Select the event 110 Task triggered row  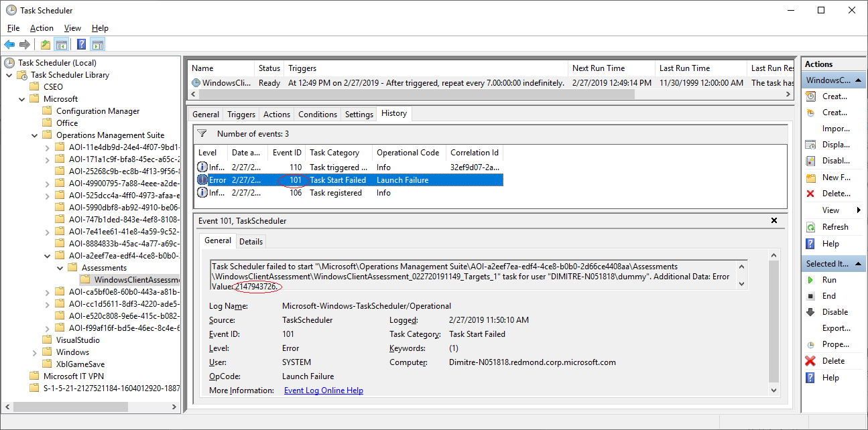pyautogui.click(x=349, y=167)
